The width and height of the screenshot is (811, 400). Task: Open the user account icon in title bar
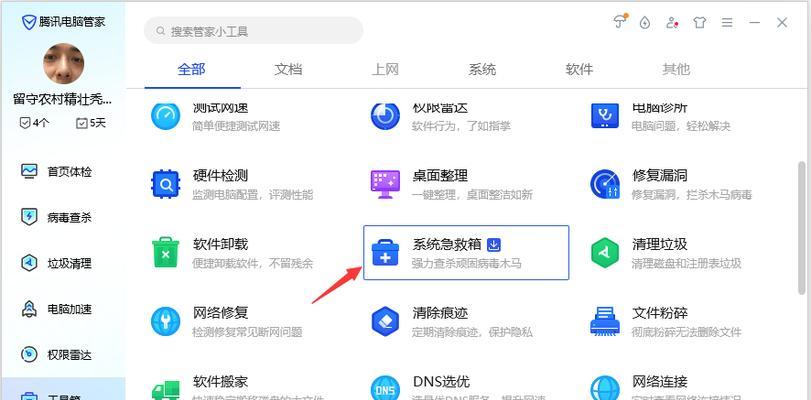point(672,23)
